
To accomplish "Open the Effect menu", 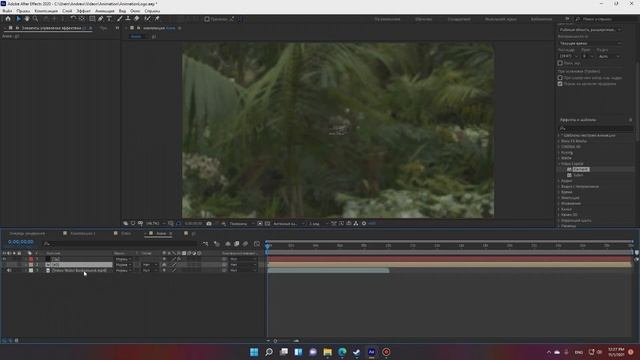I will pyautogui.click(x=84, y=11).
